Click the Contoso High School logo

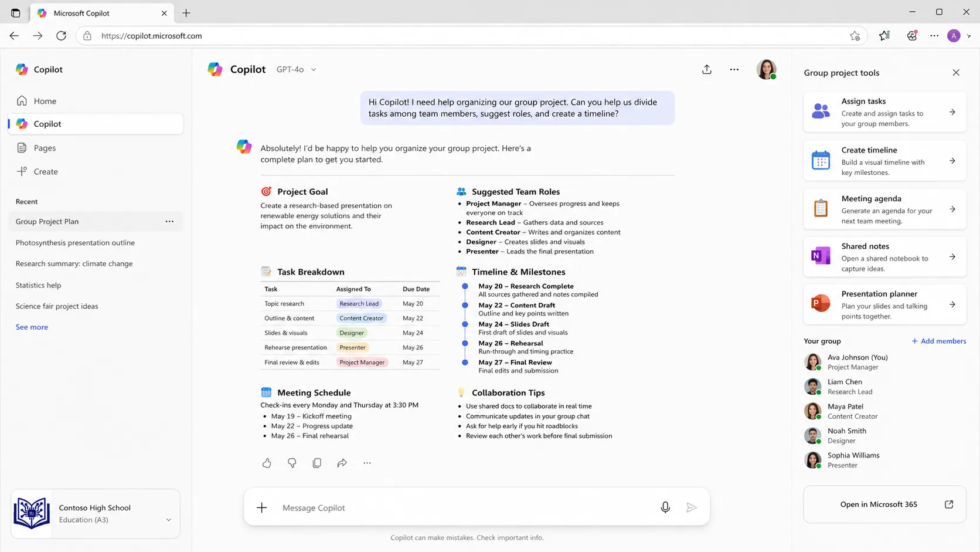pyautogui.click(x=32, y=513)
